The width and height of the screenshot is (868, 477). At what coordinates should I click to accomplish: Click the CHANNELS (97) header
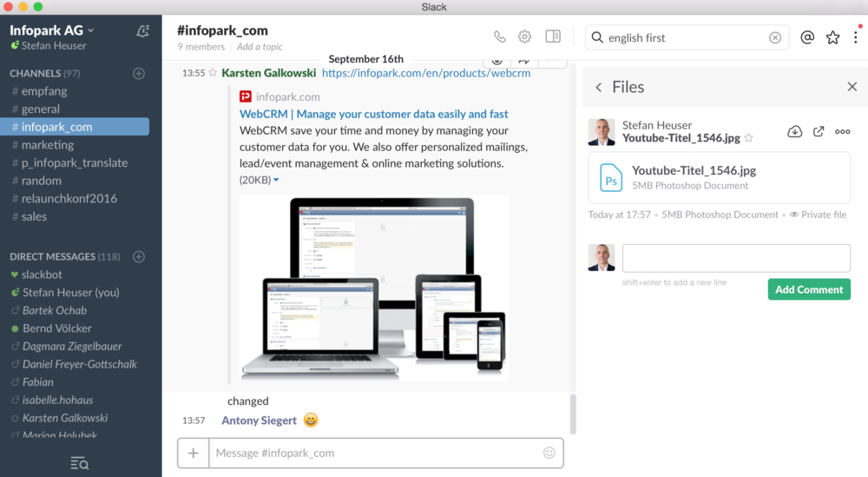click(45, 73)
